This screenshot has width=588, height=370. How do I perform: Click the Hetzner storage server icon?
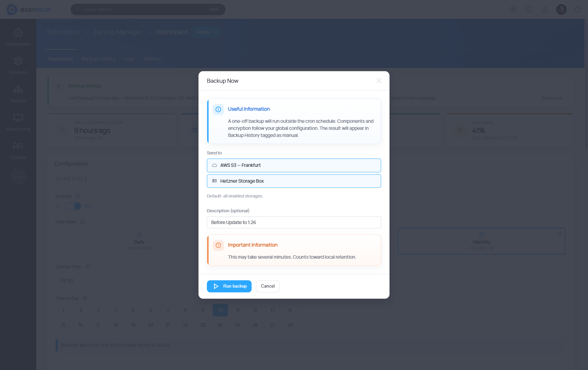(214, 181)
